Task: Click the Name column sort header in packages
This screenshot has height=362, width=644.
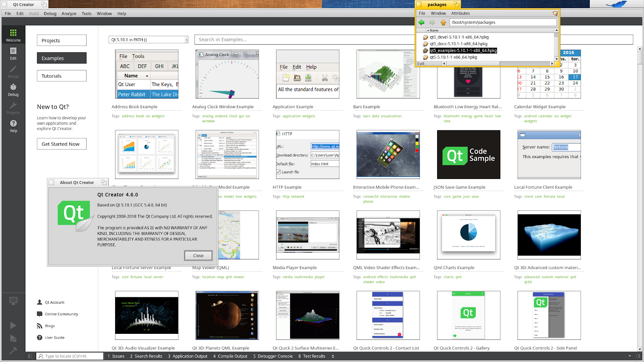Action: [490, 30]
